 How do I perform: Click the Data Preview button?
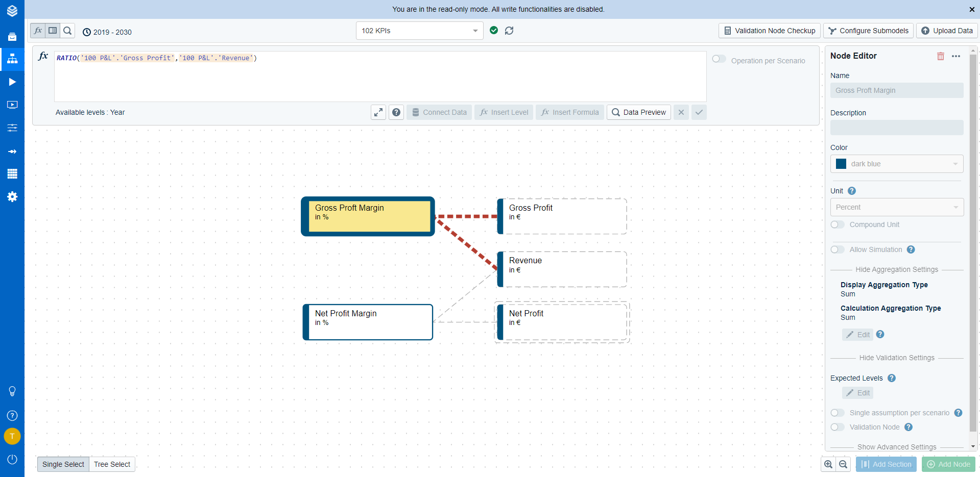coord(639,112)
